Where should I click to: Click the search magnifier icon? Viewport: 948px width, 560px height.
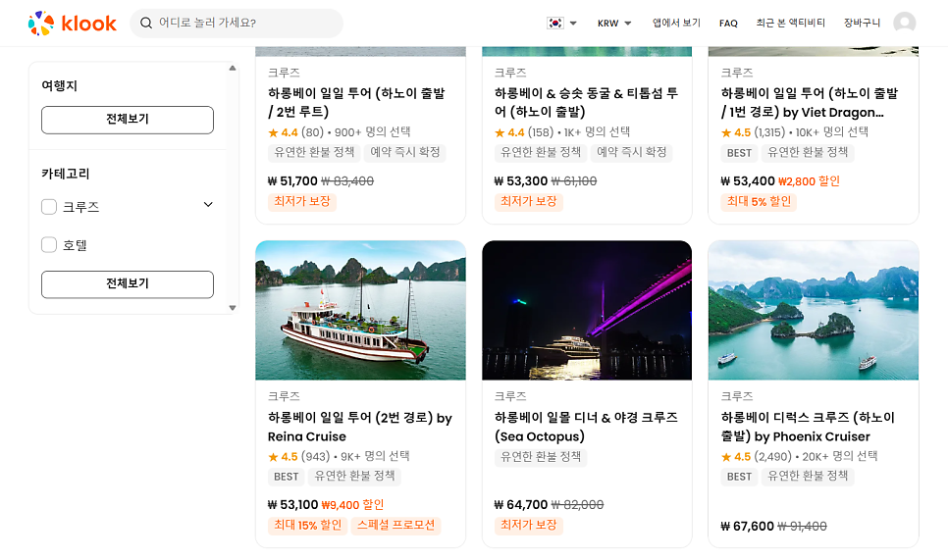[x=145, y=23]
